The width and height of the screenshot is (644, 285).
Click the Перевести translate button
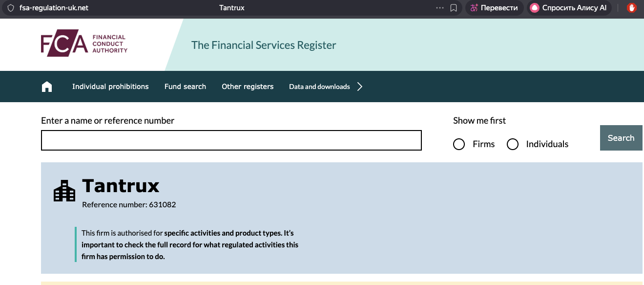click(494, 8)
